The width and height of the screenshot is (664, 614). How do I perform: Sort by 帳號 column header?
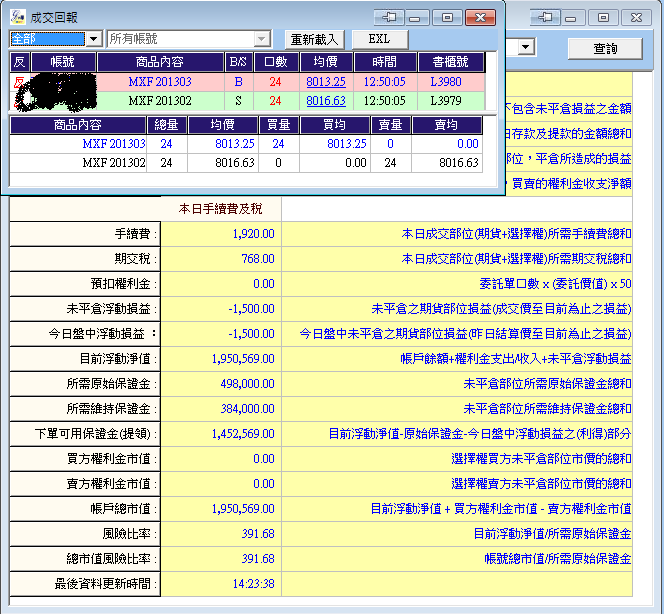[63, 62]
